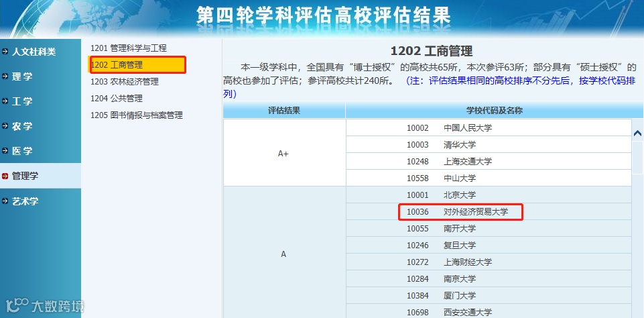Click arrow icon beside 医学

tap(5, 151)
